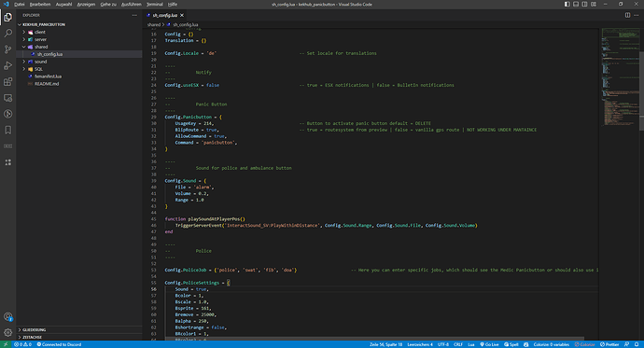Toggle Colorize in the status bar

[585, 344]
